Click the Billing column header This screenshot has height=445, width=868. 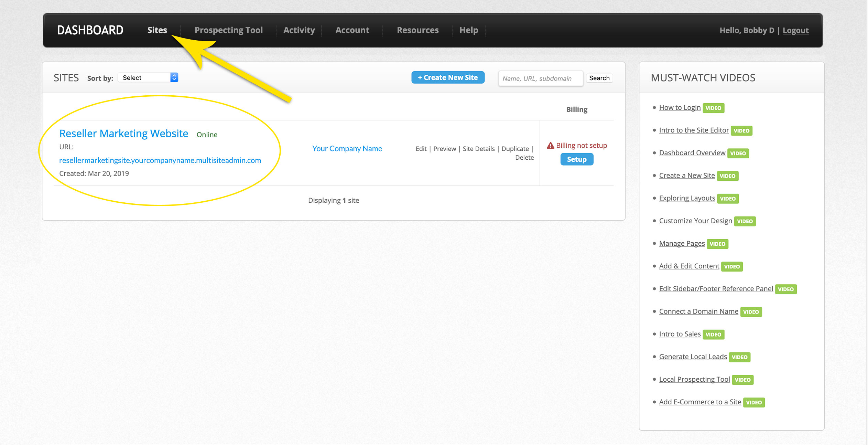577,109
